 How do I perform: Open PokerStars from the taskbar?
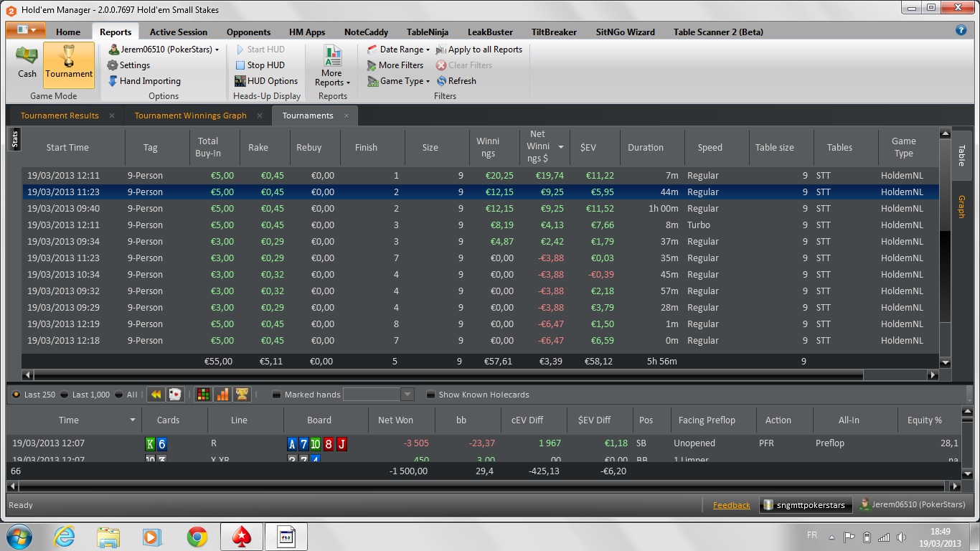[242, 537]
